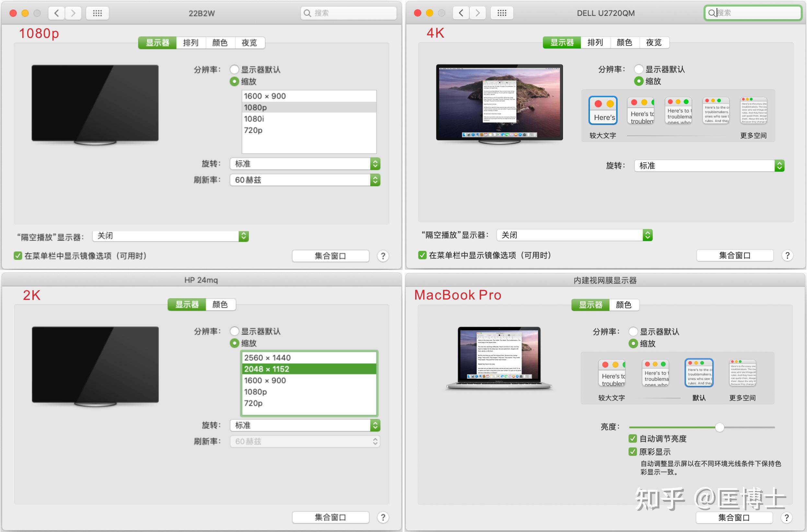The width and height of the screenshot is (807, 532).
Task: Select the 默认 scaling thumbnail on MacBook Pro display
Action: click(698, 372)
